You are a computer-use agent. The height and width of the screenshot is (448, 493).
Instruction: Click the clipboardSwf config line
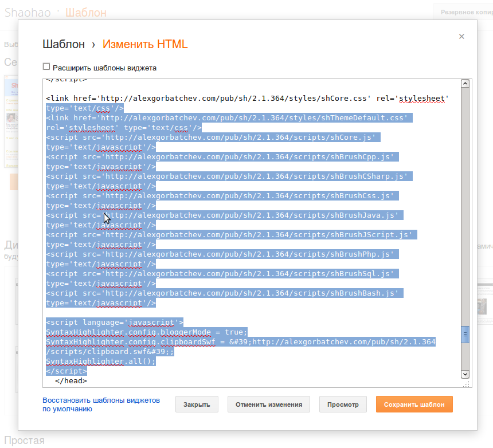[x=241, y=342]
